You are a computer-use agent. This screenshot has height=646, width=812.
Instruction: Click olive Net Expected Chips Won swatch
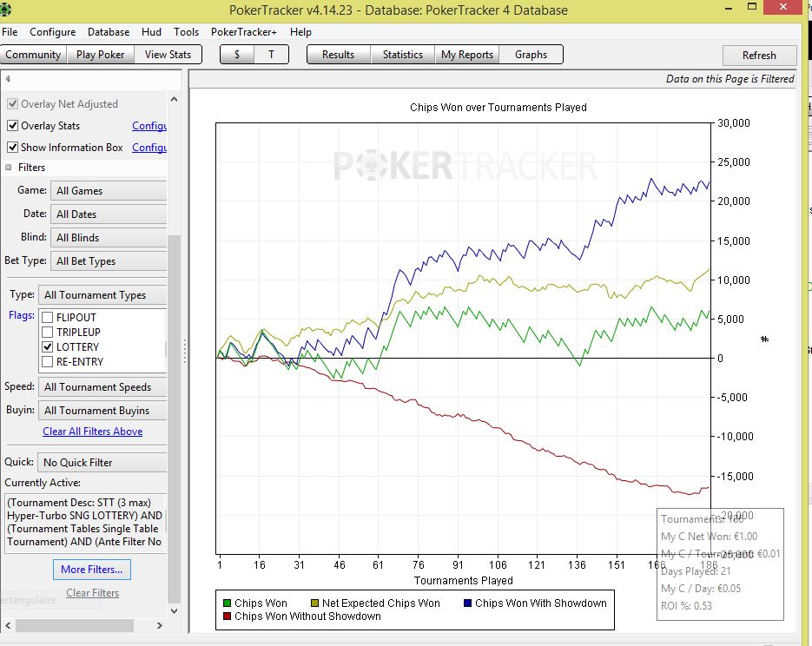314,603
